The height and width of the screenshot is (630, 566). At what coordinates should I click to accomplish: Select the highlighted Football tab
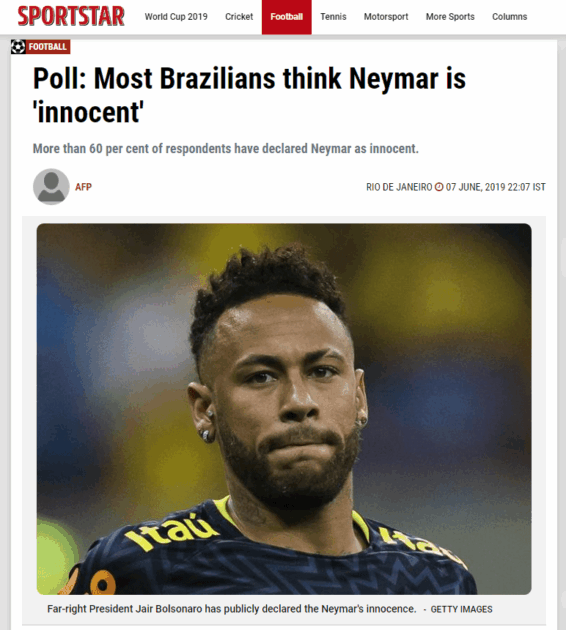[x=286, y=17]
